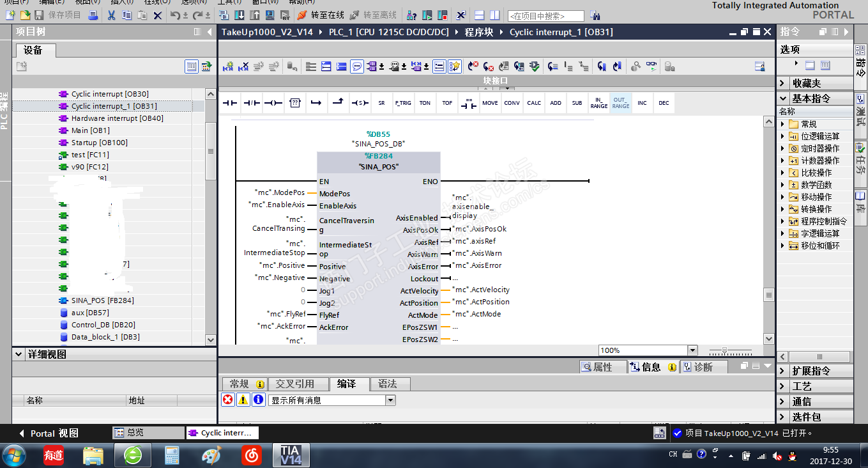Insert the set coil (S) instruction

point(360,103)
